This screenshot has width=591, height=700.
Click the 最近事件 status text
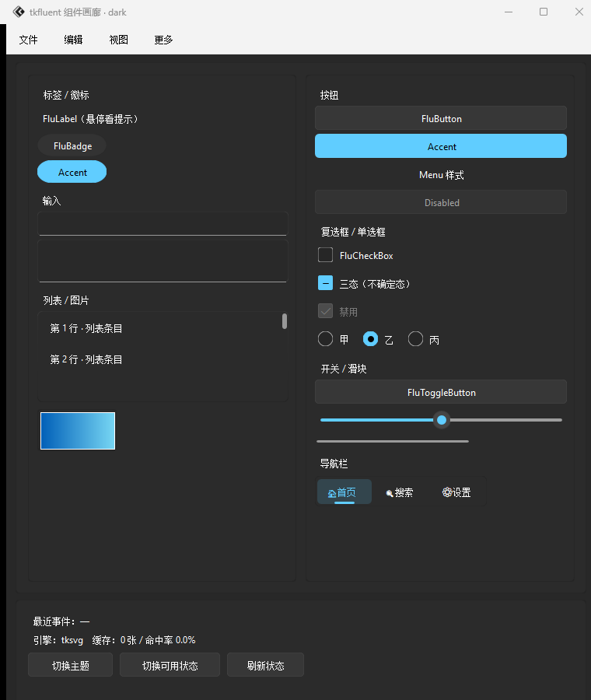(61, 621)
